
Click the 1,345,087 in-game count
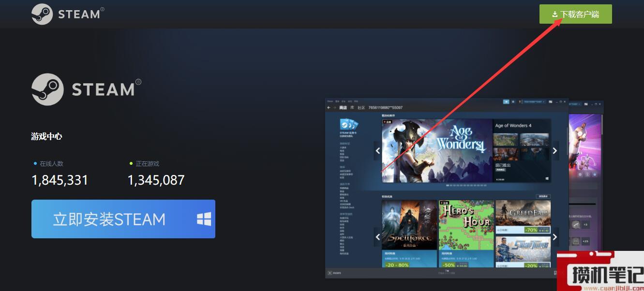(x=156, y=180)
